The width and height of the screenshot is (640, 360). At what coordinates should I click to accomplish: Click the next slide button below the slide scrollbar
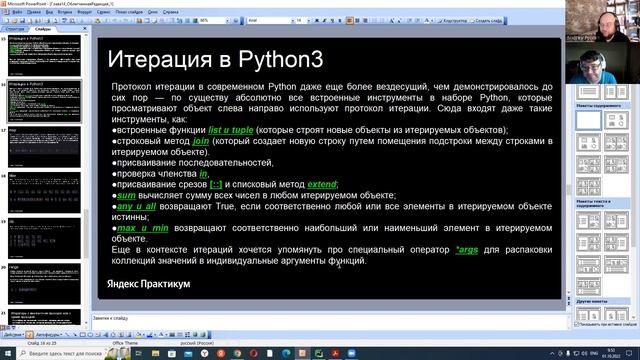(569, 304)
